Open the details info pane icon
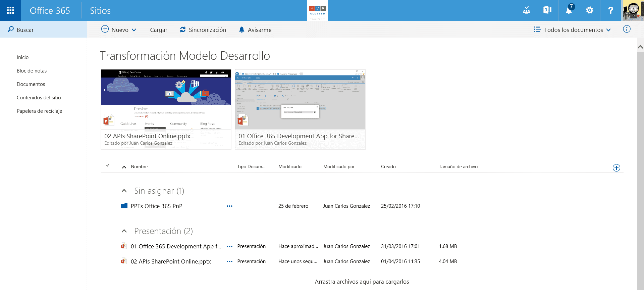The height and width of the screenshot is (290, 644). tap(627, 29)
